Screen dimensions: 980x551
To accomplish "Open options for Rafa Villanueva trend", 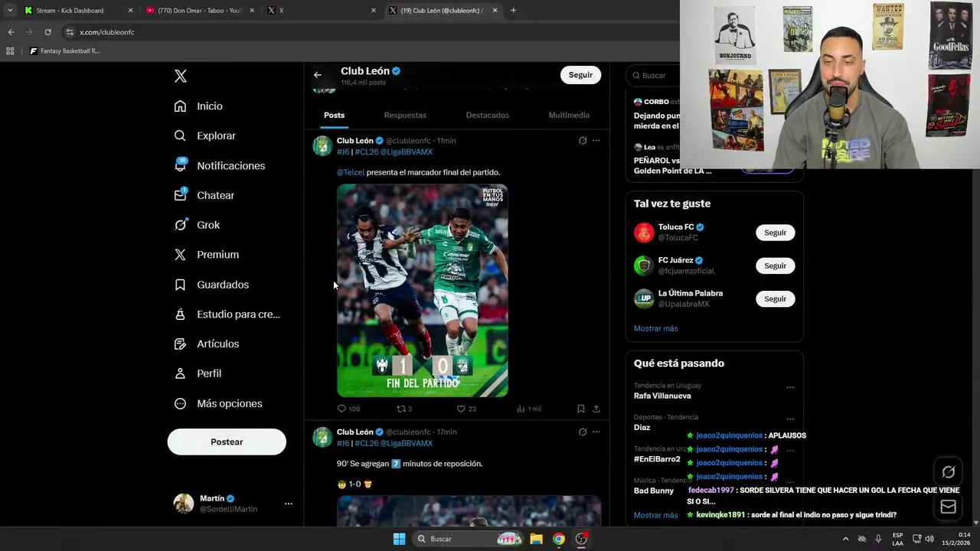I will [790, 387].
